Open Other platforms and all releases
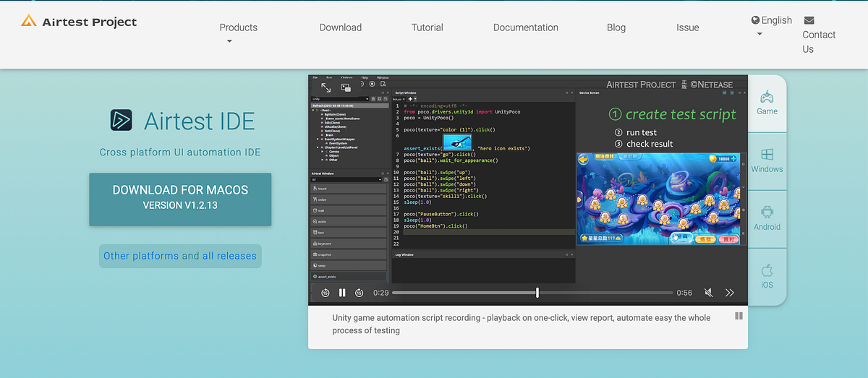This screenshot has width=868, height=378. (x=180, y=256)
